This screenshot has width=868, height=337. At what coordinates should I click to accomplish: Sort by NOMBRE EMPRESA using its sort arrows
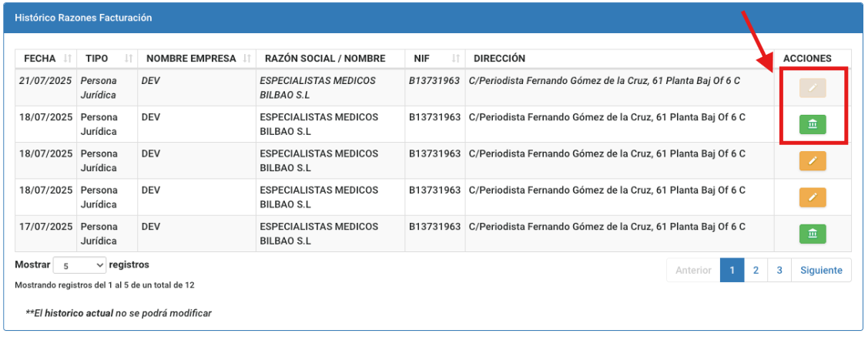[x=246, y=59]
